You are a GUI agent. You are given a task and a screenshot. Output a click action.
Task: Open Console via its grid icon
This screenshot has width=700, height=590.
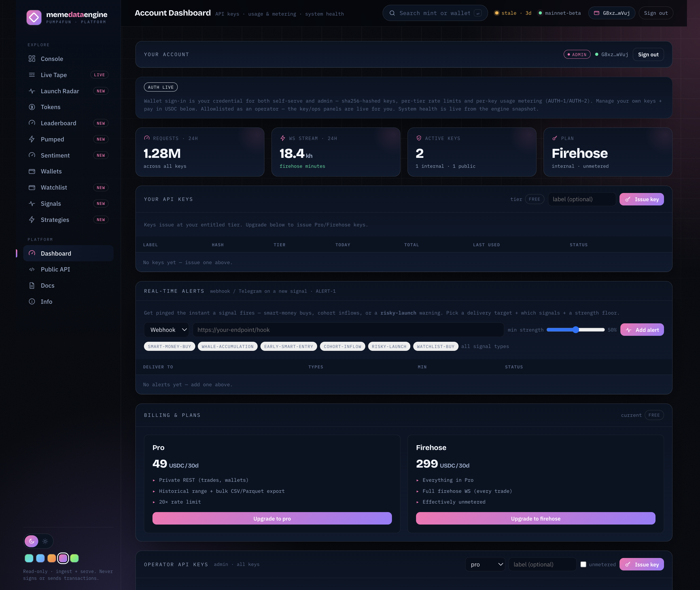32,59
